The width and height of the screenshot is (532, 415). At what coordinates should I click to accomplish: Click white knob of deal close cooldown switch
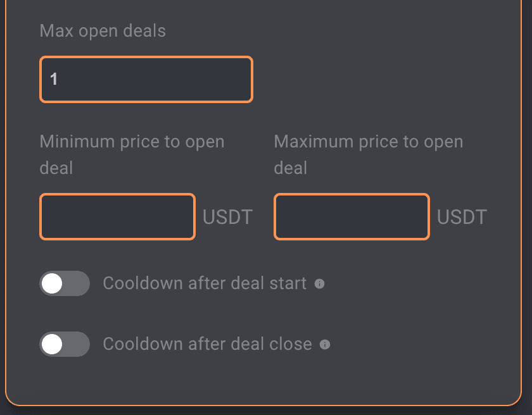point(52,344)
